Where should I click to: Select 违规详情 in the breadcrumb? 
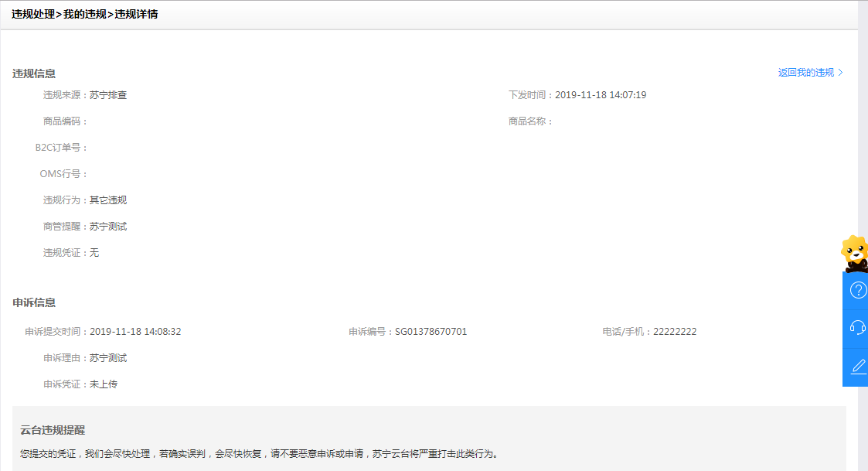point(137,14)
